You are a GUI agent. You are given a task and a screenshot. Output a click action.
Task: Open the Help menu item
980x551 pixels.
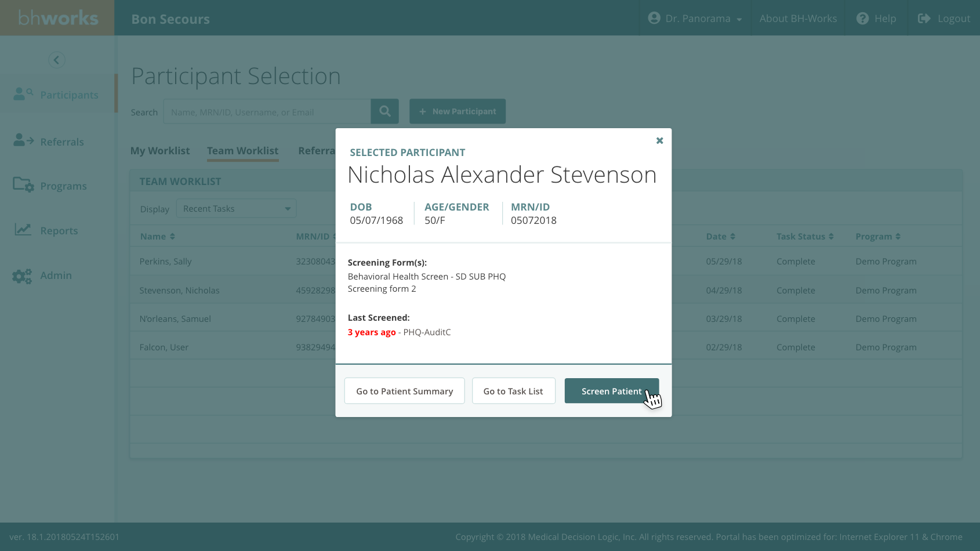[876, 19]
